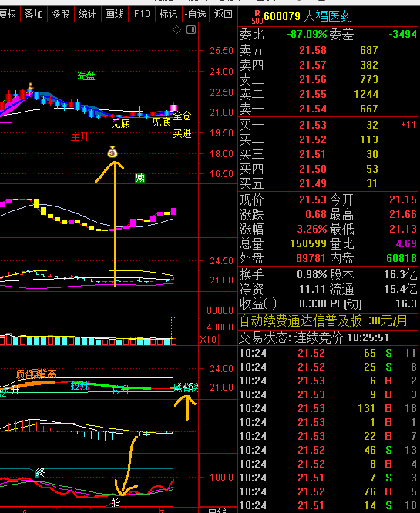420x513 pixels.
Task: Toggle -自选 to remove from watchlist
Action: pyautogui.click(x=196, y=14)
